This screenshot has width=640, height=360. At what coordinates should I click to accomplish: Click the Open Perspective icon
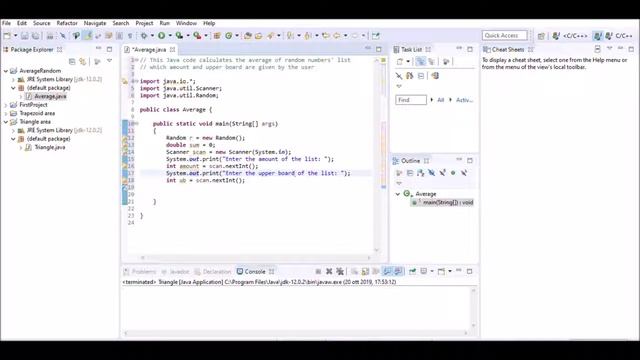pyautogui.click(x=541, y=36)
